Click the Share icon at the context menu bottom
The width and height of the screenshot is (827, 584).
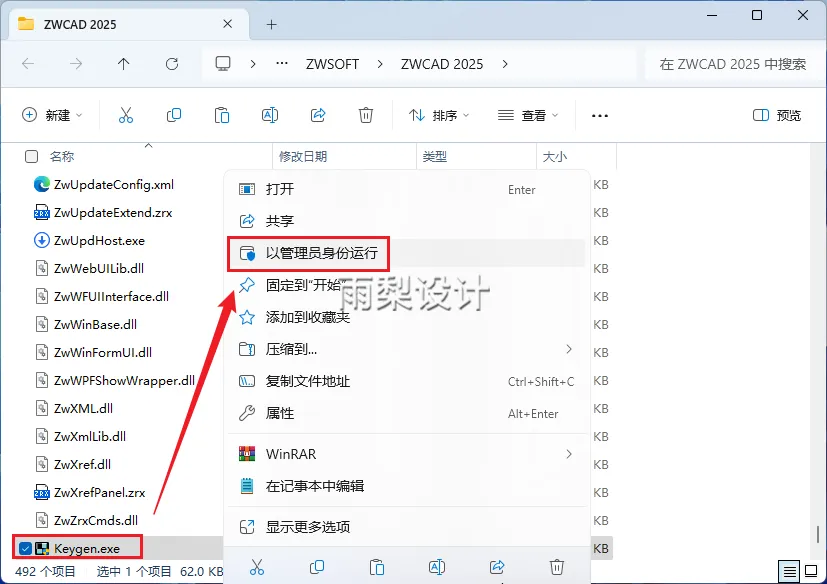[497, 567]
